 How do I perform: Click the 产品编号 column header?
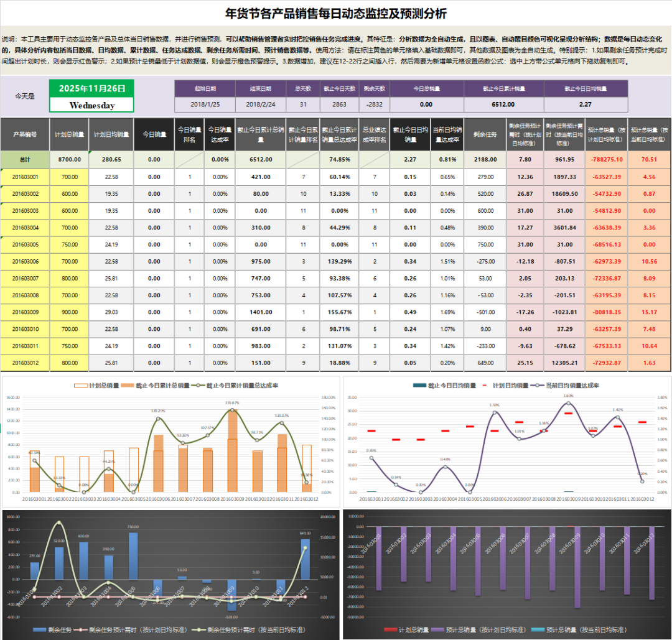[25, 134]
